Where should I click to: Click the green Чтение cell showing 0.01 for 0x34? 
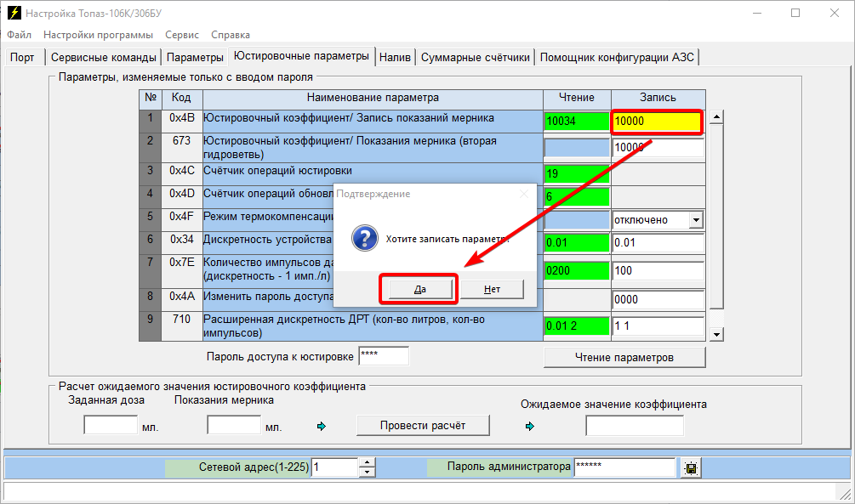point(577,243)
